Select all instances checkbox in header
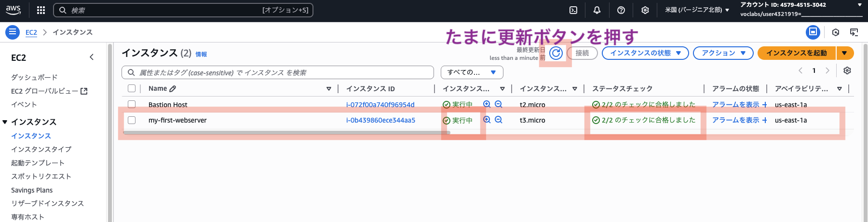The image size is (868, 222). [x=132, y=88]
